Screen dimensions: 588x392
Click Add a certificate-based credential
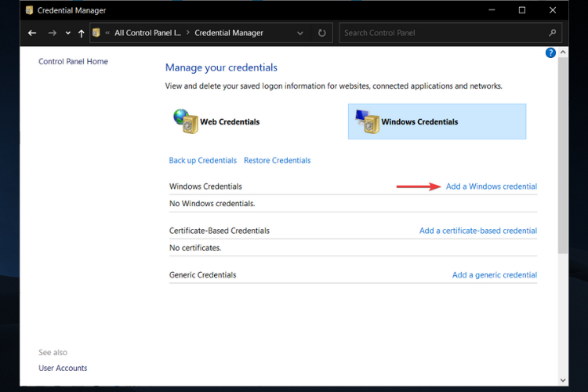click(477, 230)
